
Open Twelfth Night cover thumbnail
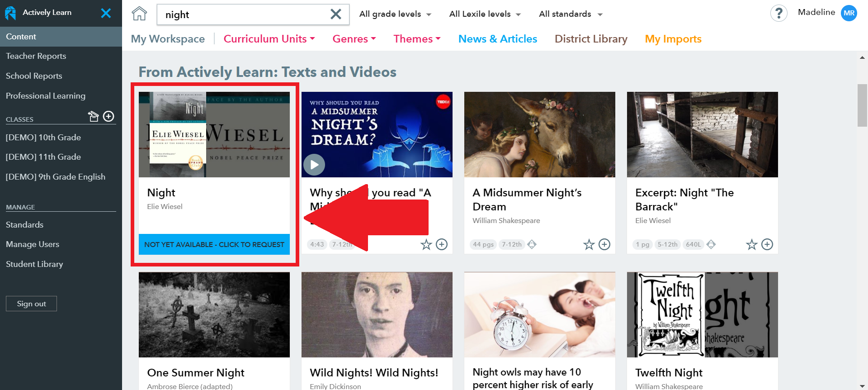pyautogui.click(x=703, y=314)
